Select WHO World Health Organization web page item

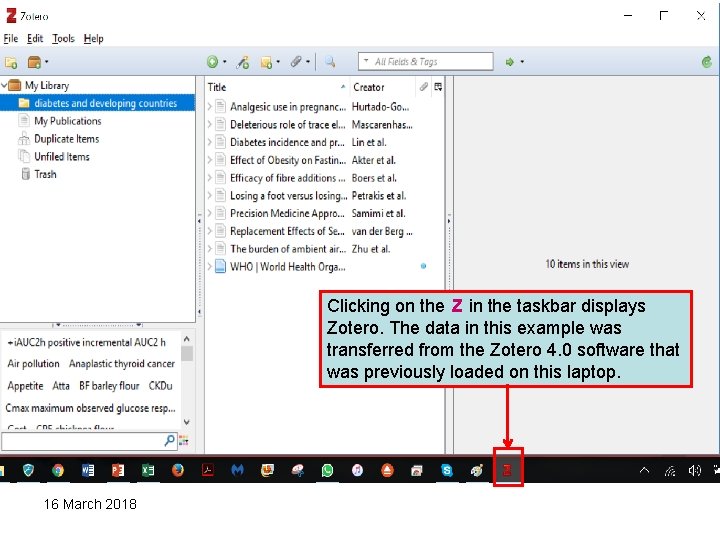[x=325, y=267]
